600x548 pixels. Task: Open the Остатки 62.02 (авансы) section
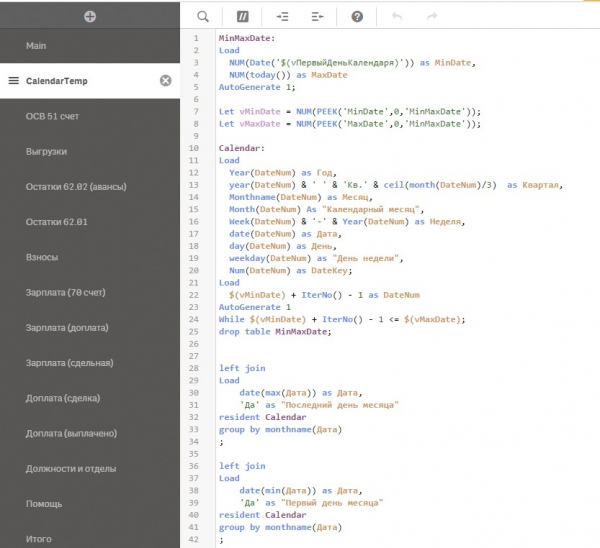[76, 187]
